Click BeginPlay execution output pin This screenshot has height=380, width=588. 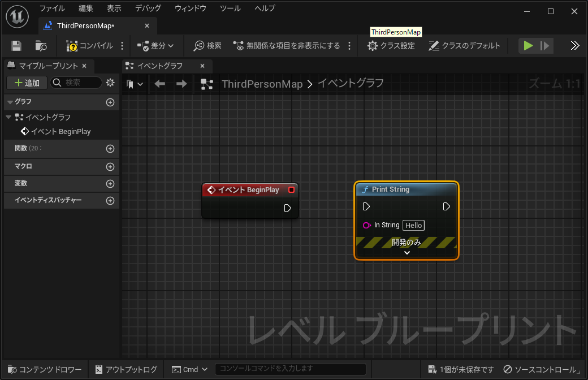(x=288, y=208)
